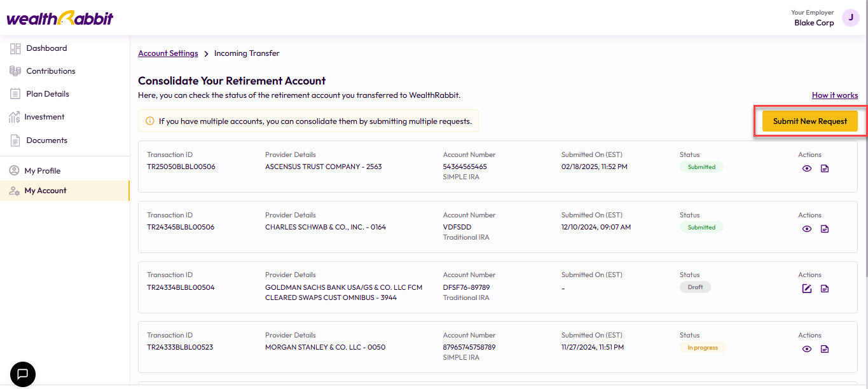Open the chat bubble widget
Viewport: 868px width, 389px height.
pyautogui.click(x=23, y=374)
